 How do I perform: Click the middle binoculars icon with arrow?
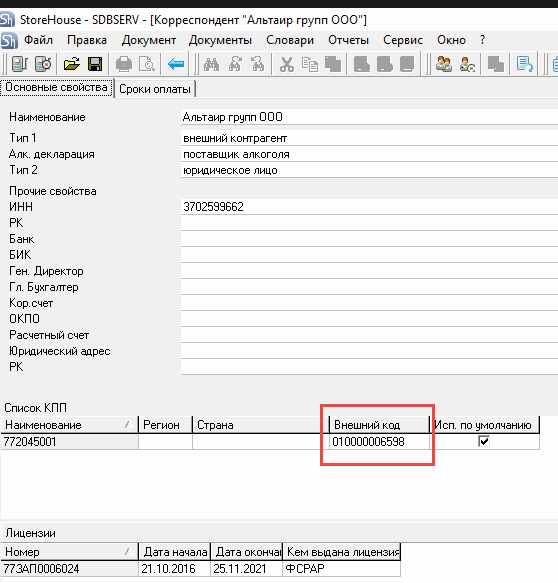[235, 64]
